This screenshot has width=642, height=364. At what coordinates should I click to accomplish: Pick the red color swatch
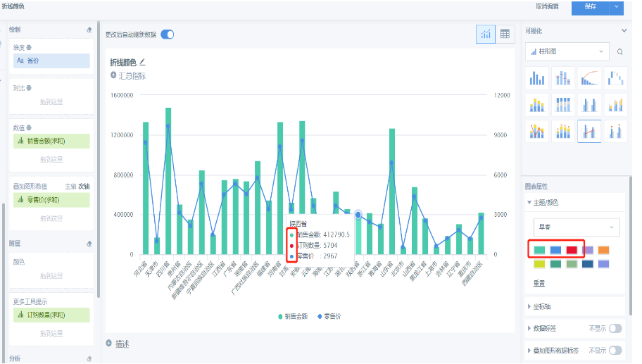coord(572,250)
